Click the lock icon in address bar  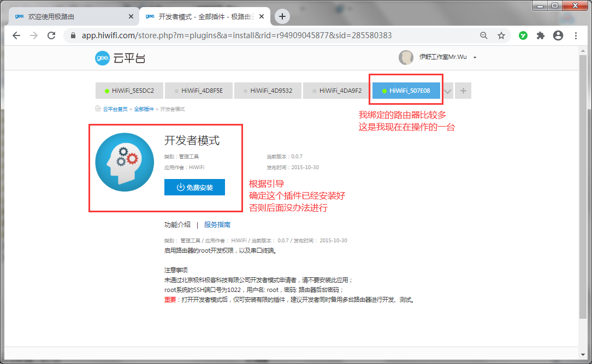point(73,35)
